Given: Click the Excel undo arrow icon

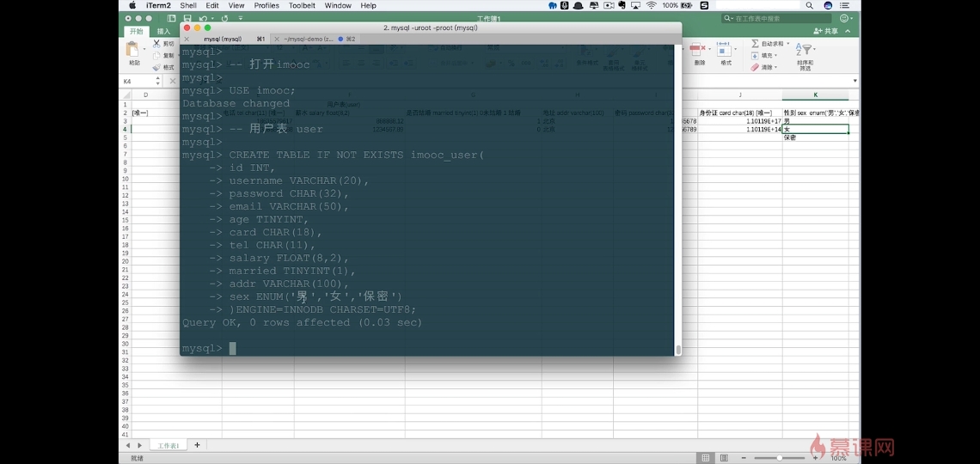Looking at the screenshot, I should tap(203, 19).
